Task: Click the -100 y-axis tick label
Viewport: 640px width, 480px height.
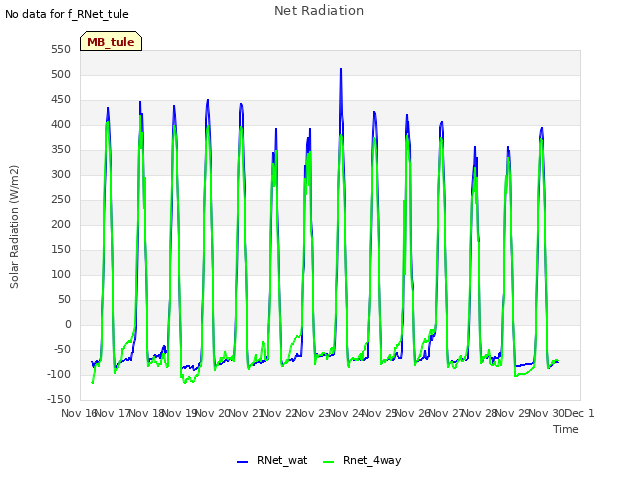Action: 59,374
